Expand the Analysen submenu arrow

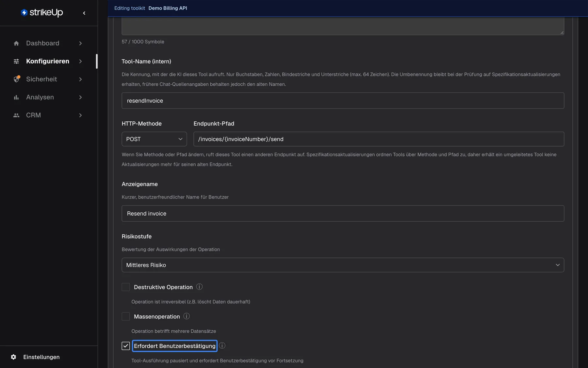(80, 97)
